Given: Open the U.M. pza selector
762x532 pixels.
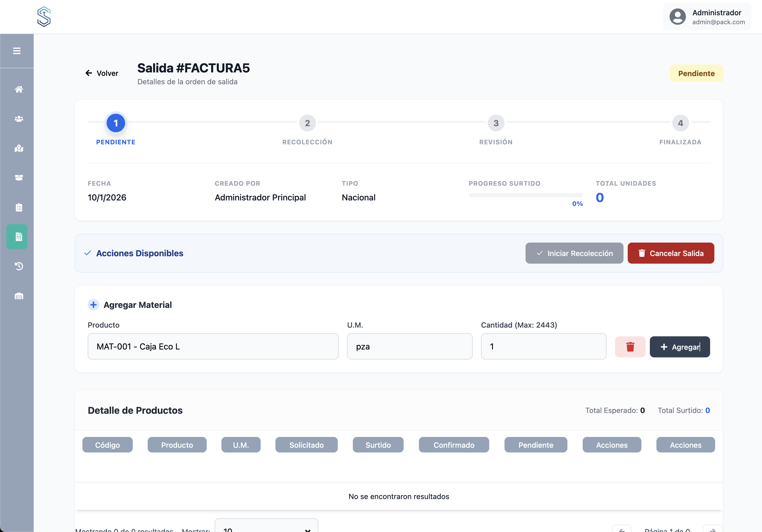Looking at the screenshot, I should (x=409, y=347).
